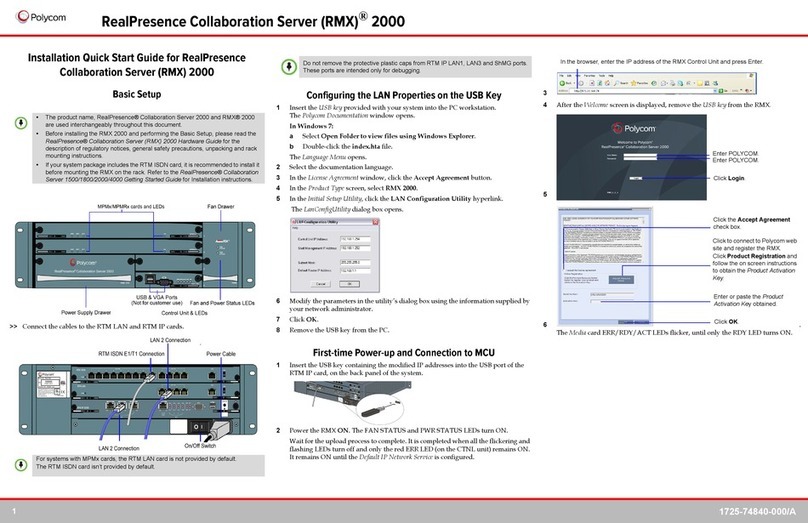Click the "Fan Drawer" label

[221, 207]
